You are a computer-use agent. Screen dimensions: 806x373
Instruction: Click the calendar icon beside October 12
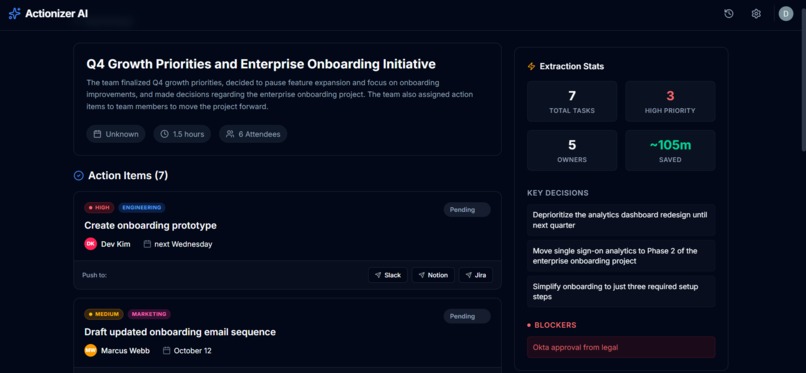pos(167,351)
